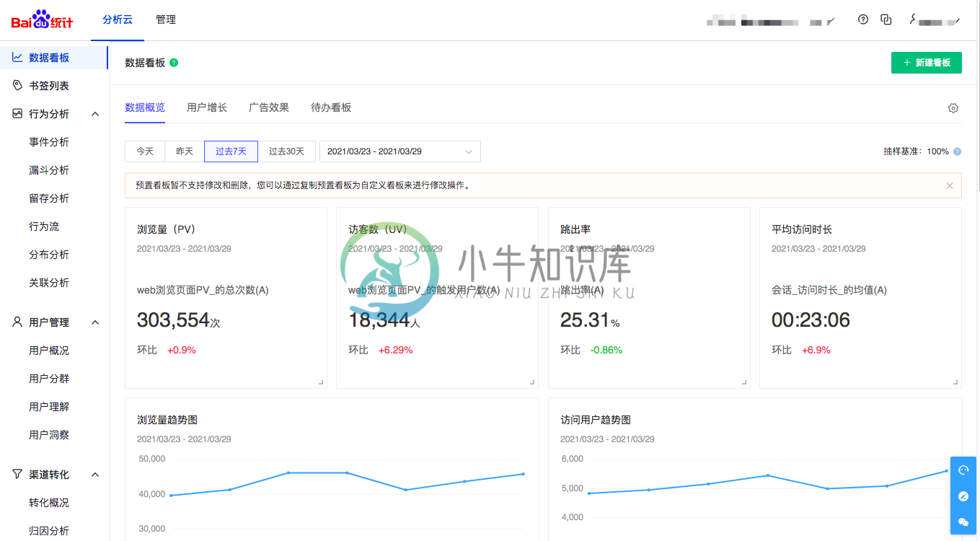Screen dimensions: 980x541
Task: Collapse the 渠道转化 sidebar group
Action: tap(95, 475)
